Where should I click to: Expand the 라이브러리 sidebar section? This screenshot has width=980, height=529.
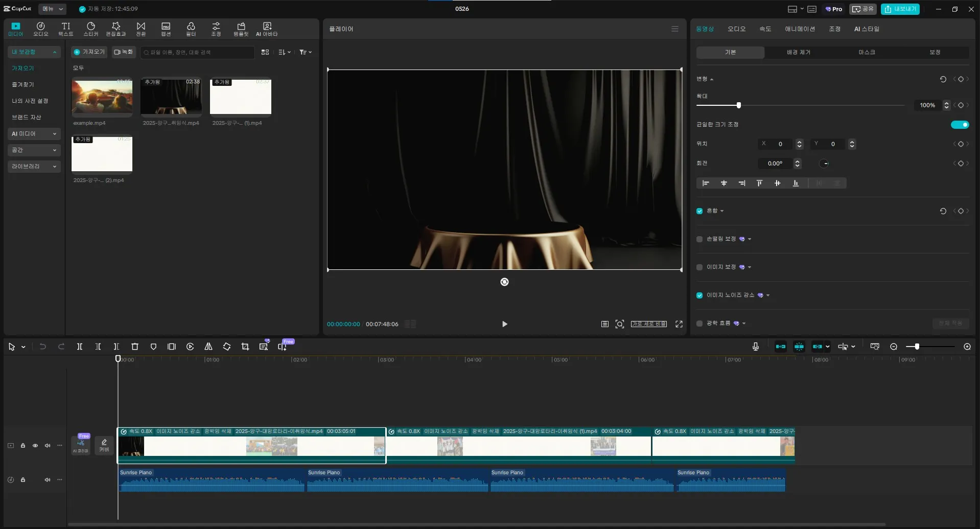(x=34, y=167)
